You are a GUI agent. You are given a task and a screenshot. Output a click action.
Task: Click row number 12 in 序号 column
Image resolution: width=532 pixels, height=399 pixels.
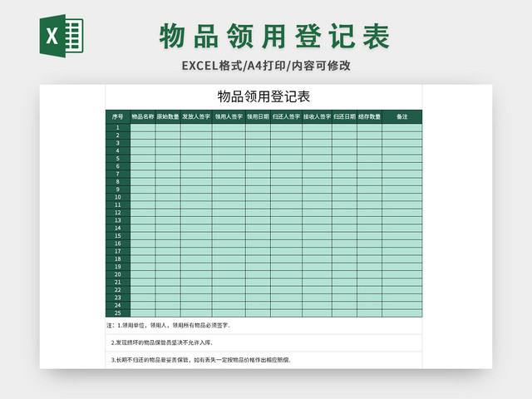(x=118, y=213)
